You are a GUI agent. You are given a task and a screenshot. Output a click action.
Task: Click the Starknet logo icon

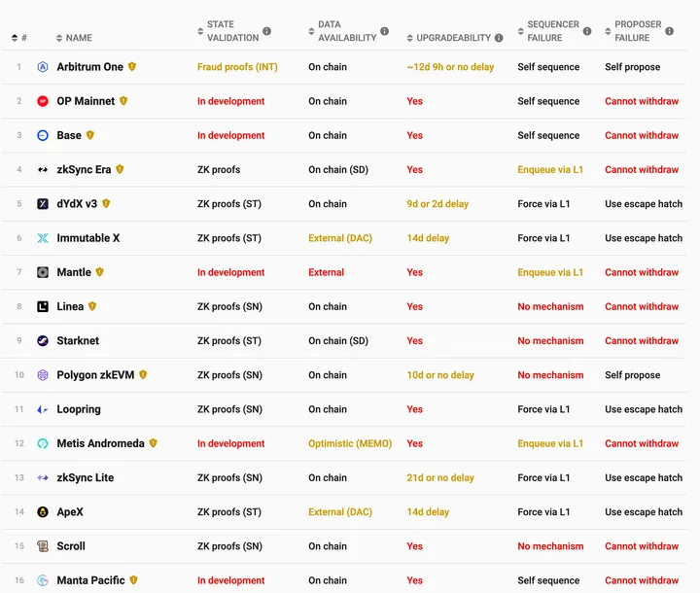(43, 341)
